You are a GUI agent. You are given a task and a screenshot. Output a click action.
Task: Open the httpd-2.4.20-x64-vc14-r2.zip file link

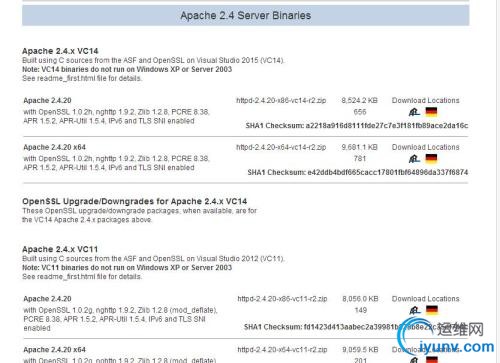click(281, 147)
